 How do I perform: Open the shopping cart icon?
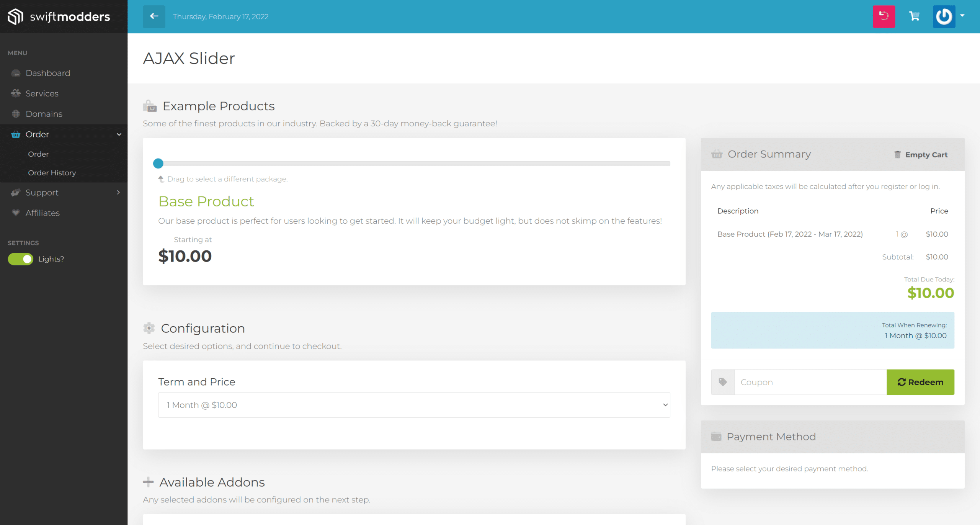914,16
